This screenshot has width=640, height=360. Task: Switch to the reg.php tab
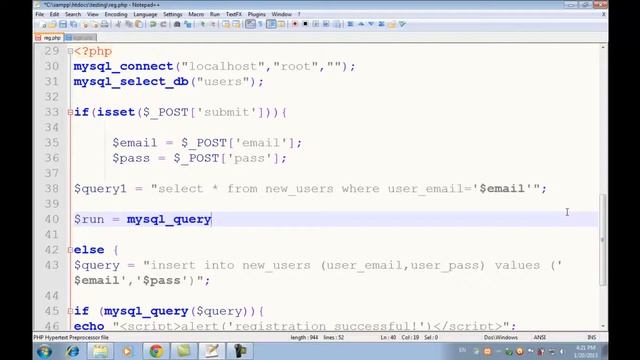[x=49, y=38]
